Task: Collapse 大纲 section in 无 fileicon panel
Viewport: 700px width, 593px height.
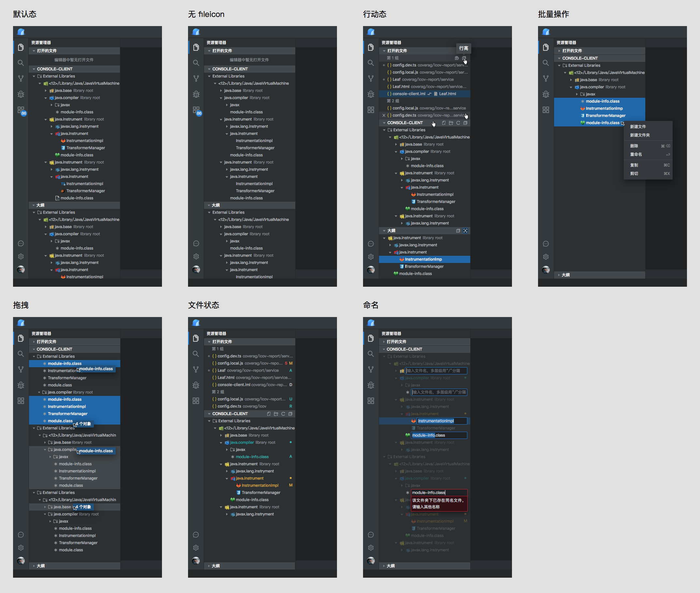Action: pyautogui.click(x=215, y=205)
